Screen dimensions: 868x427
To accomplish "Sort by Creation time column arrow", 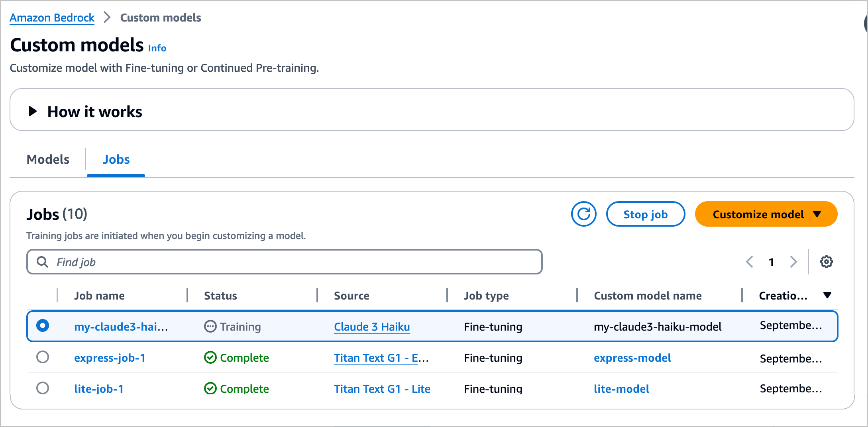I will (x=827, y=295).
